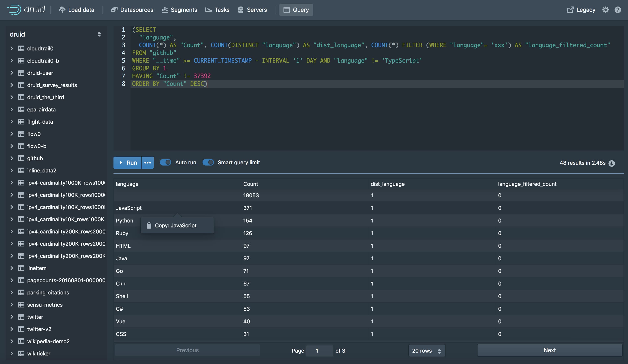
Task: Open the druid schema selector dropdown
Action: [99, 34]
